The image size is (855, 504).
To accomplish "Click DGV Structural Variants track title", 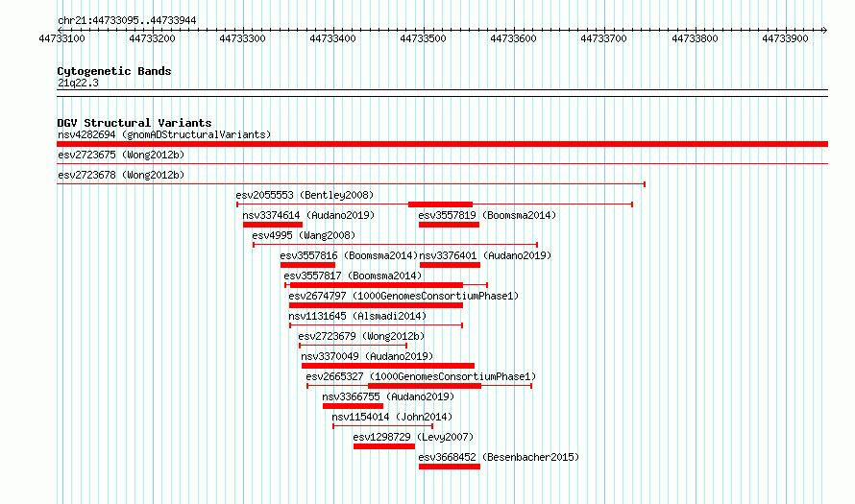I will click(x=134, y=123).
